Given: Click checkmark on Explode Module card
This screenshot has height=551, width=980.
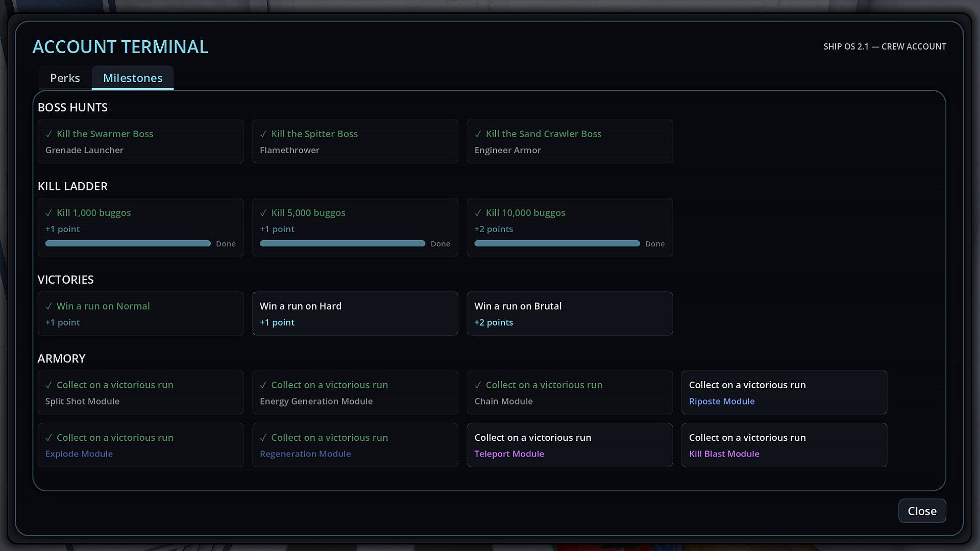Looking at the screenshot, I should 49,438.
